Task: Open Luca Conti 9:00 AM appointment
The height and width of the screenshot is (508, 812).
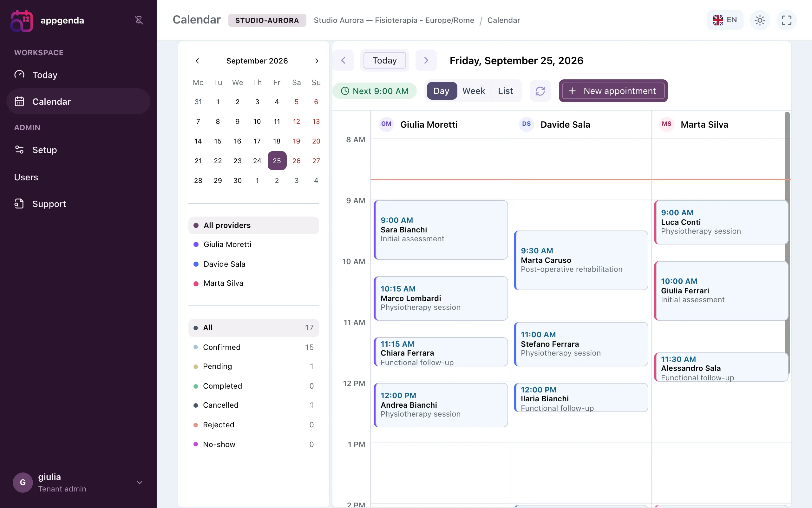Action: (x=721, y=222)
